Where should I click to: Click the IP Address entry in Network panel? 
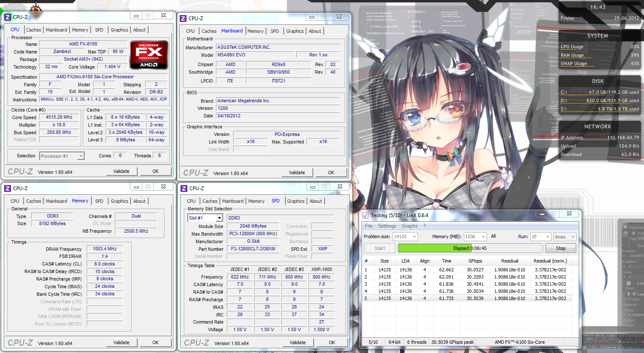click(600, 138)
